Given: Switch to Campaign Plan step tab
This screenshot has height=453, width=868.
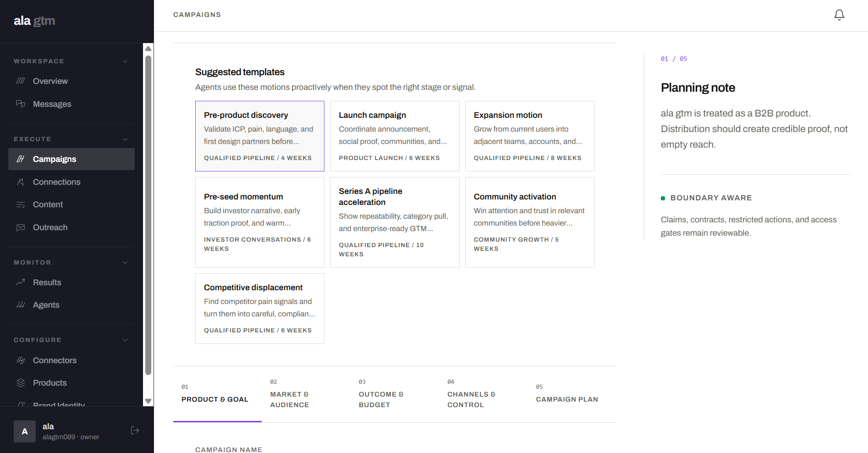Looking at the screenshot, I should point(571,394).
